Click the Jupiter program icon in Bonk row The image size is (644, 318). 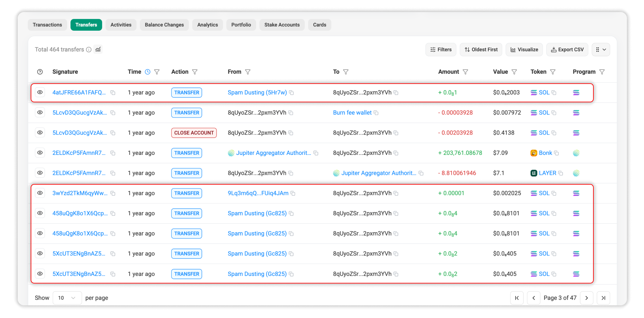[x=576, y=153]
